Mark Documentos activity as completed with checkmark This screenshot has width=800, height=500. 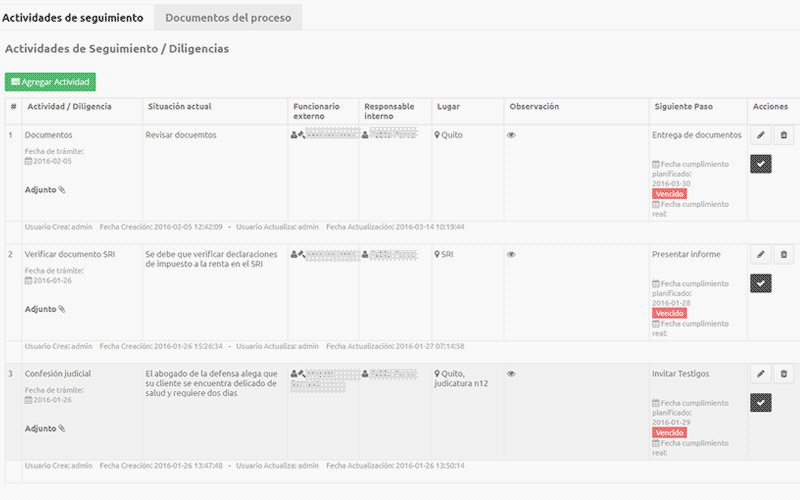pyautogui.click(x=761, y=164)
